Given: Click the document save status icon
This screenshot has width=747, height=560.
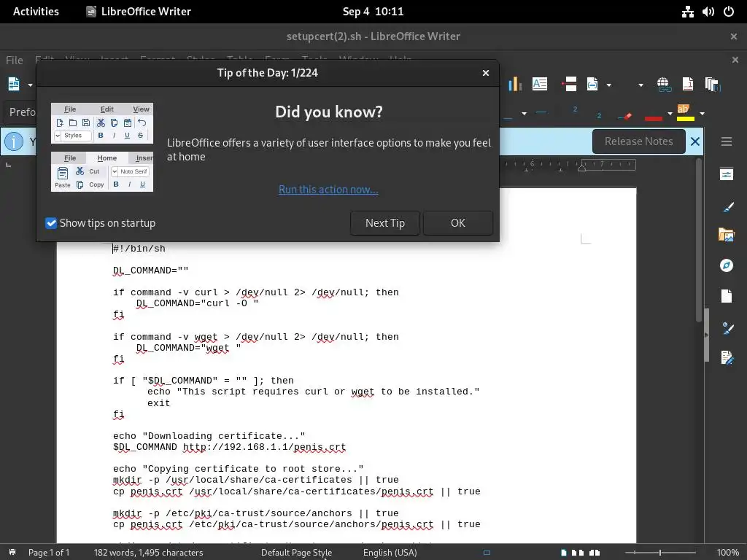Looking at the screenshot, I should [12, 553].
